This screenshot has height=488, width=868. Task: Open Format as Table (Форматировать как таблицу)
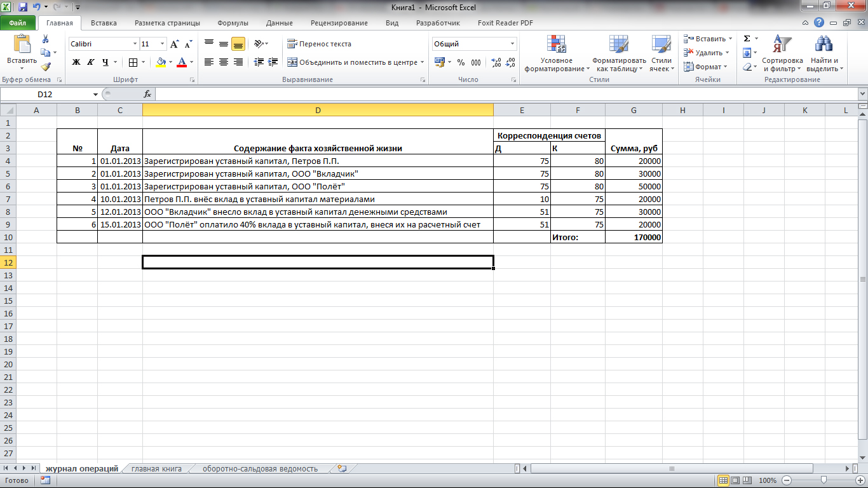tap(619, 54)
